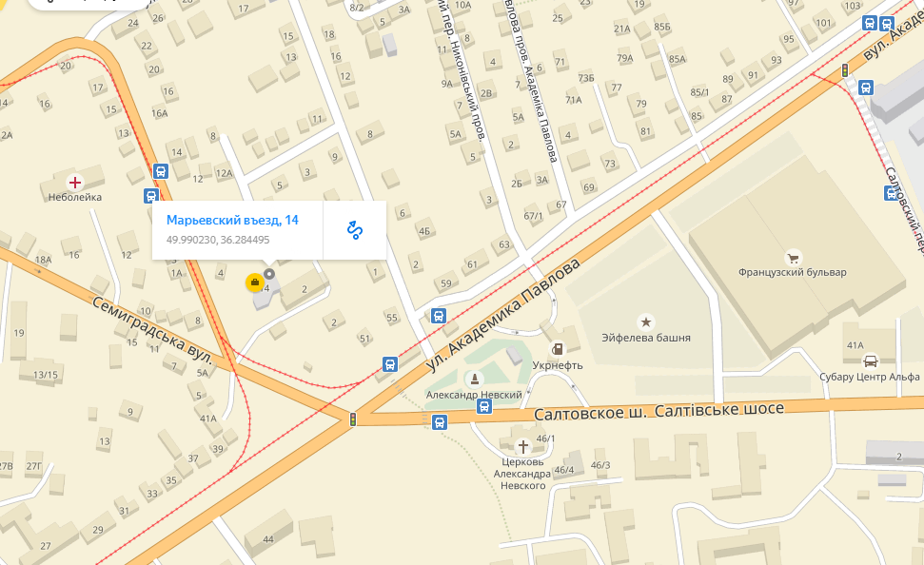924x565 pixels.
Task: Click the traffic light icon near building 101
Action: click(845, 70)
